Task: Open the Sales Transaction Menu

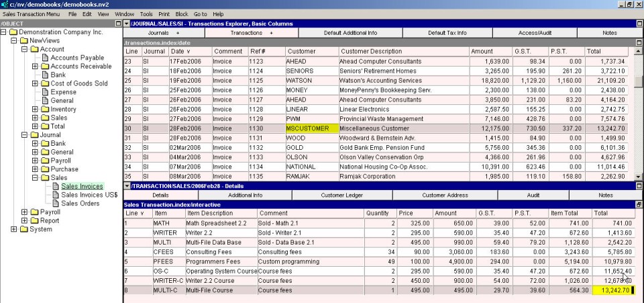Action: (x=31, y=13)
